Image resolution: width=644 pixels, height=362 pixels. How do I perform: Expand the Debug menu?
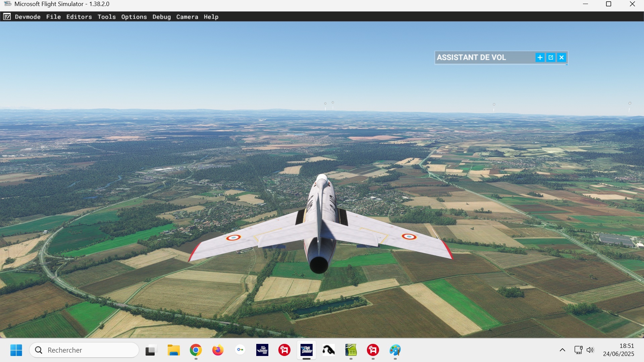pyautogui.click(x=161, y=17)
